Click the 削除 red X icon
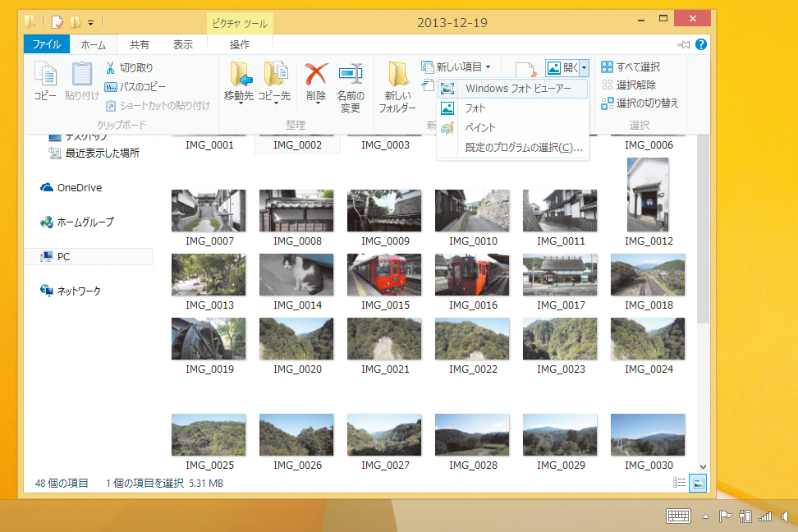The image size is (798, 532). 316,75
